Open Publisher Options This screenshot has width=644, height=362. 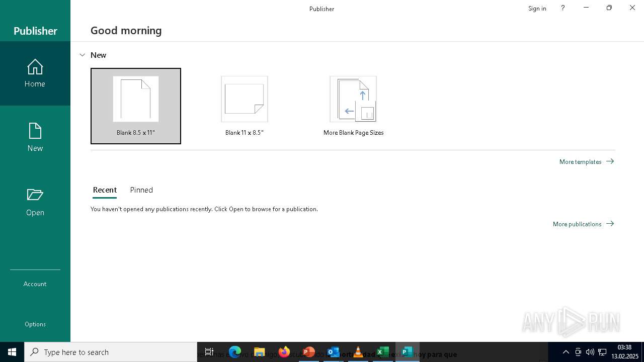pos(35,324)
